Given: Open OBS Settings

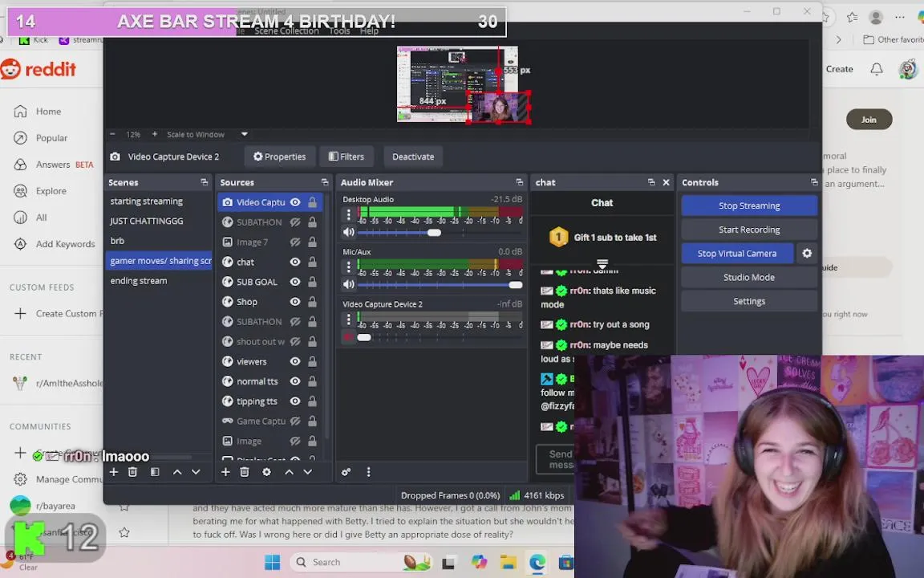Looking at the screenshot, I should tap(749, 301).
